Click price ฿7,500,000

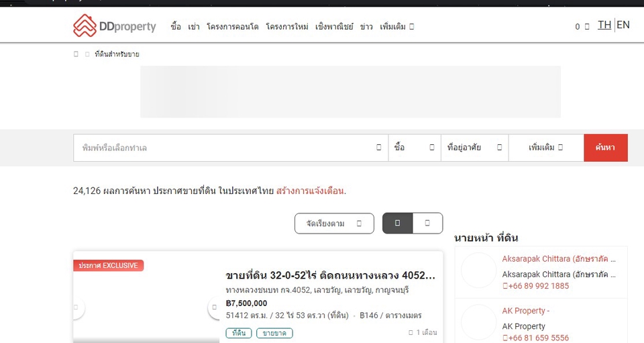point(246,303)
